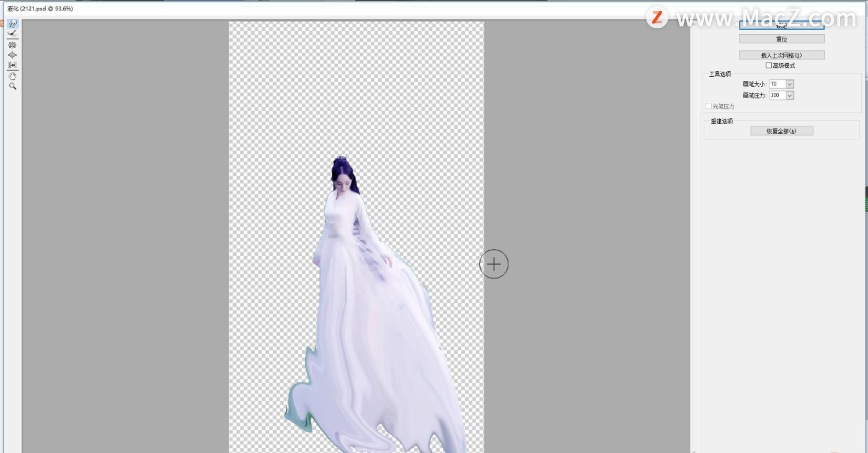The height and width of the screenshot is (453, 868).
Task: Select the Bloat tool
Action: tap(12, 55)
